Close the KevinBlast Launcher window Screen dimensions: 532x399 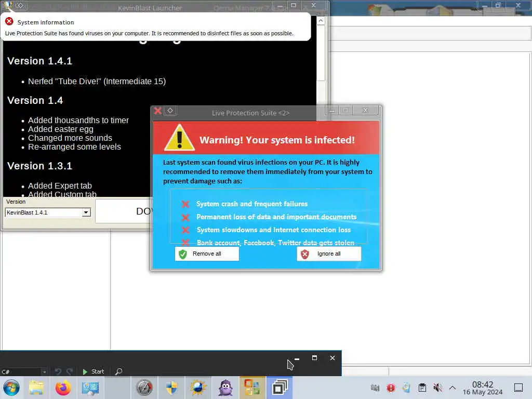(314, 5)
